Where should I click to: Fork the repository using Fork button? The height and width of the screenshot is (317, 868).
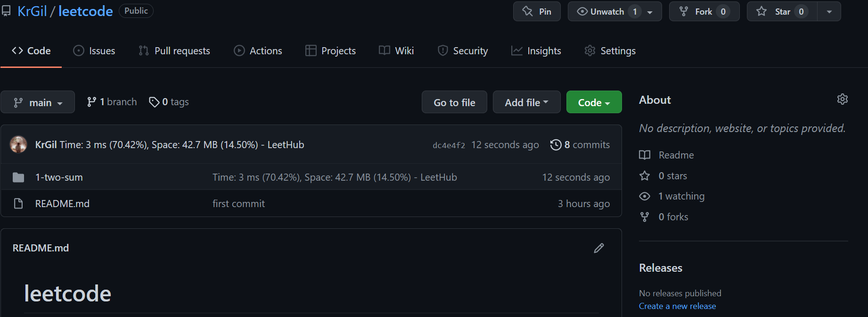coord(704,11)
